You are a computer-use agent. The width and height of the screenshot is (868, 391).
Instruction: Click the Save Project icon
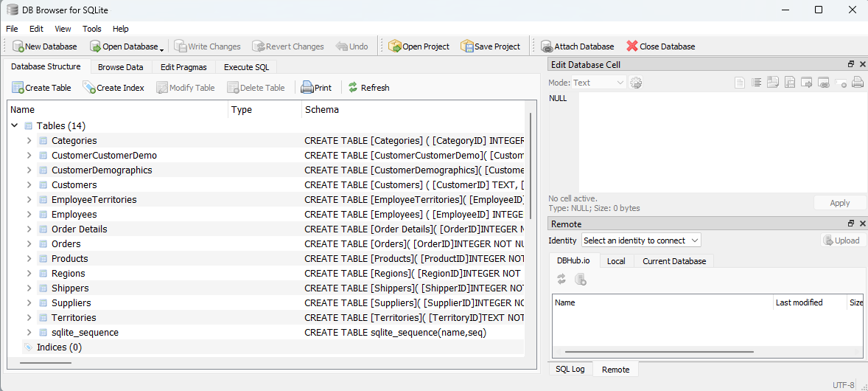coord(467,46)
